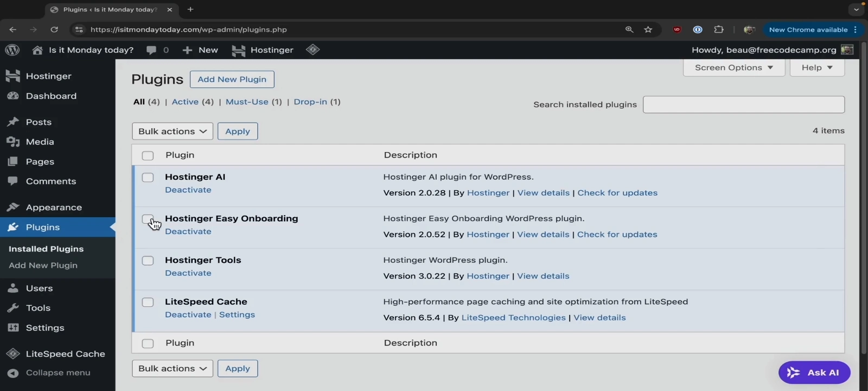Filter plugins by Must-Use
This screenshot has width=868, height=391.
click(x=247, y=102)
